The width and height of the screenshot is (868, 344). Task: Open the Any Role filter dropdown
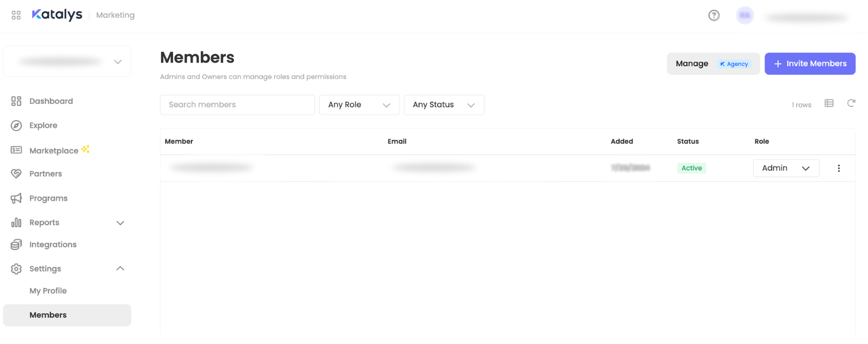click(x=359, y=105)
